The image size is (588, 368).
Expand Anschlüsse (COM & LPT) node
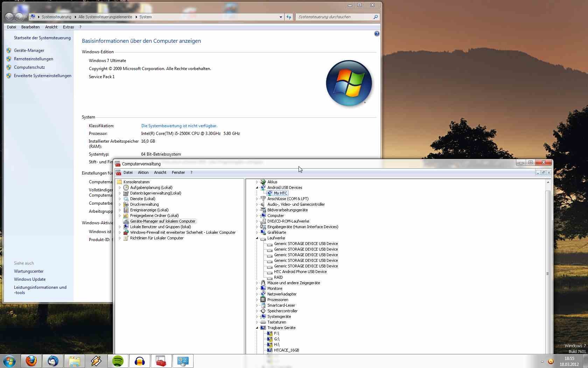[257, 199]
